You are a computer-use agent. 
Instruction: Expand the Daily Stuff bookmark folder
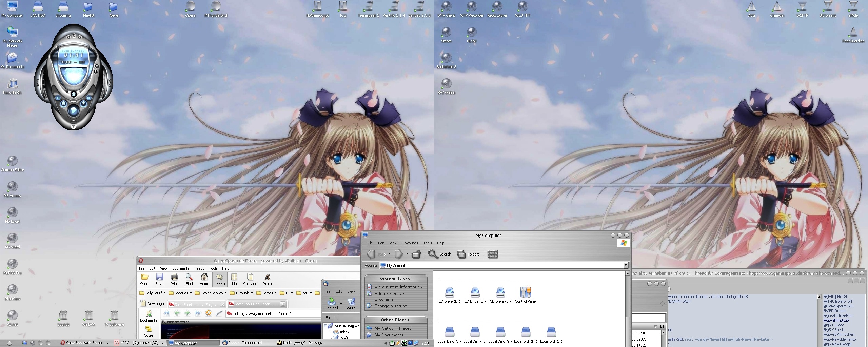click(x=153, y=293)
